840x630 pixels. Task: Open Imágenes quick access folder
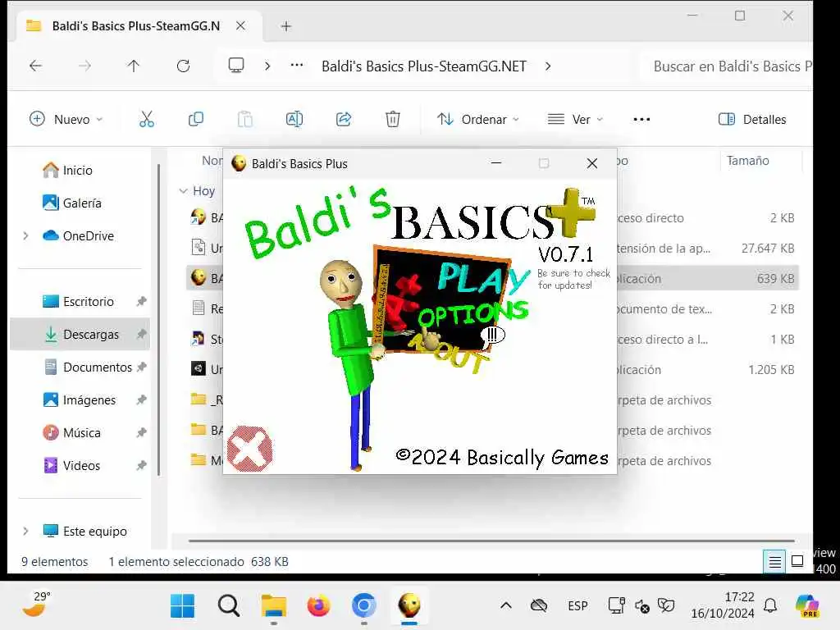[89, 400]
